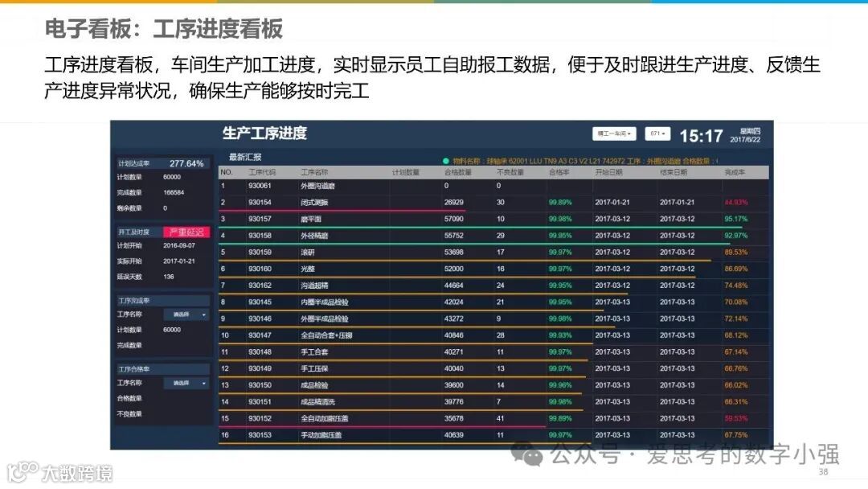Select the 外圈半成品检验 process name

[325, 319]
